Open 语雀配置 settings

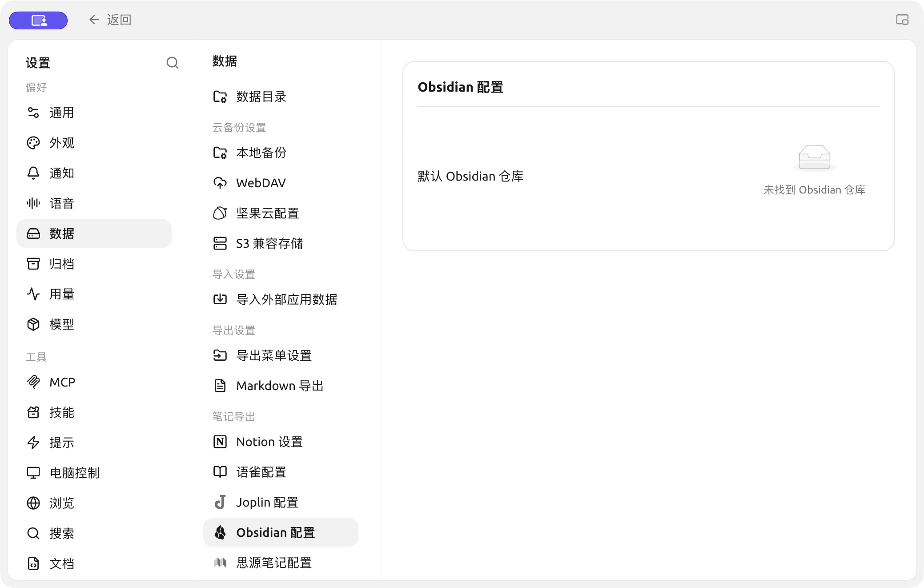(x=281, y=472)
